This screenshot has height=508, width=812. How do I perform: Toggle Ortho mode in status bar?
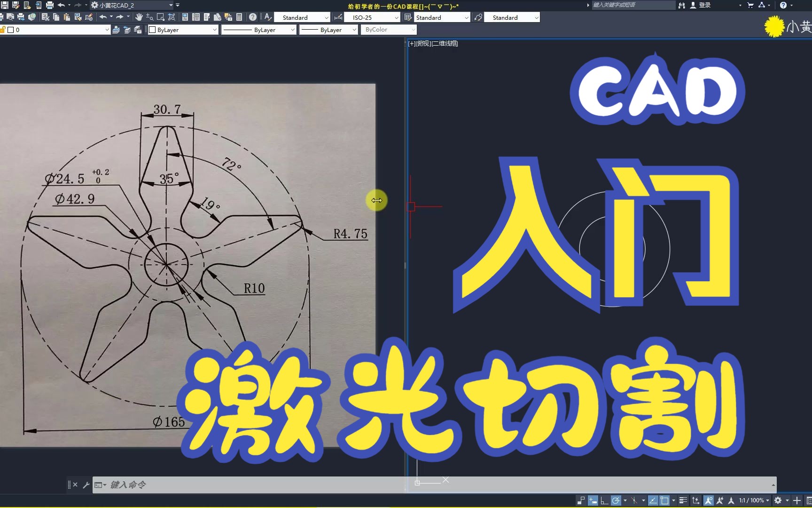pyautogui.click(x=604, y=500)
